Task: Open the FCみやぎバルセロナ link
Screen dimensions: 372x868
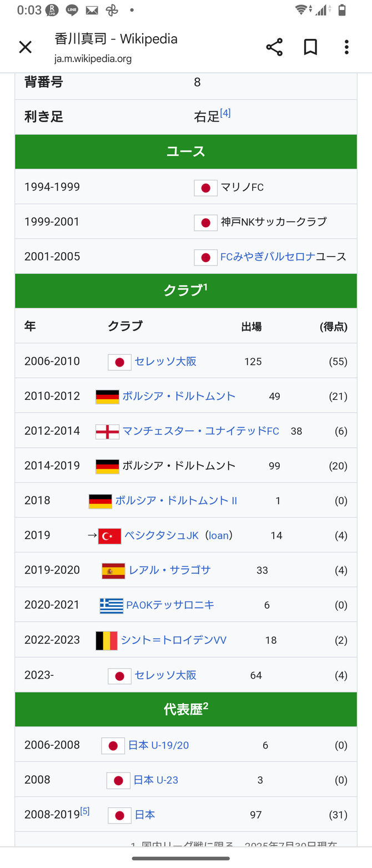Action: click(x=268, y=257)
